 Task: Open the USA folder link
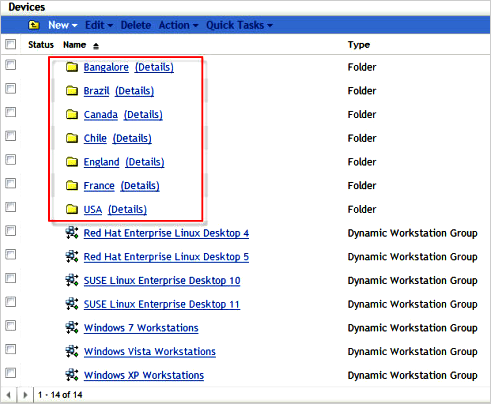[x=93, y=209]
